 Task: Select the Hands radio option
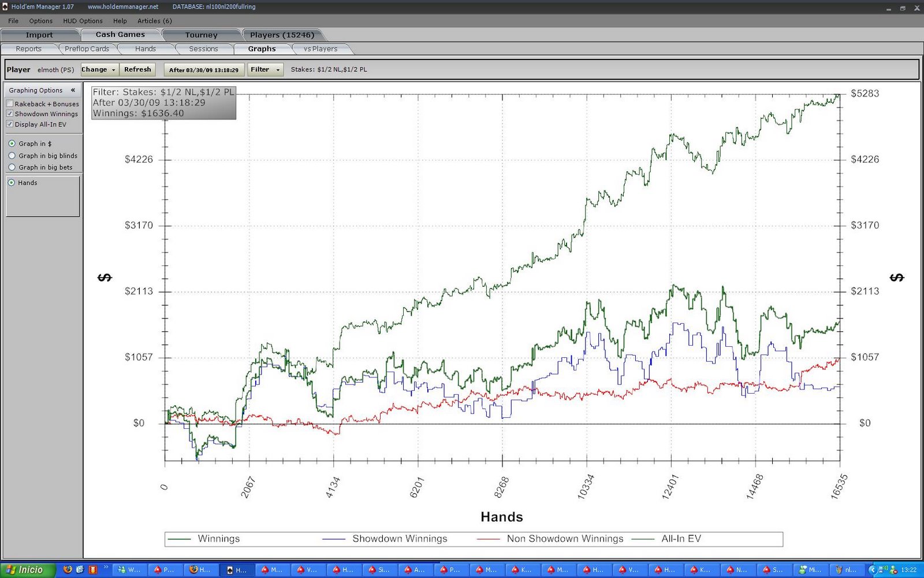pyautogui.click(x=12, y=183)
